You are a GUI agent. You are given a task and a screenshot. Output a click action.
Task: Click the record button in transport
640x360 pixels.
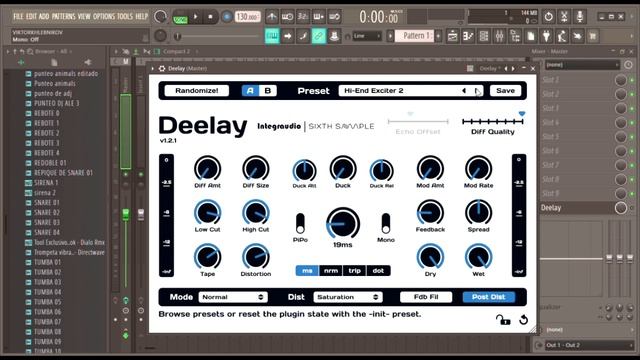(x=227, y=17)
